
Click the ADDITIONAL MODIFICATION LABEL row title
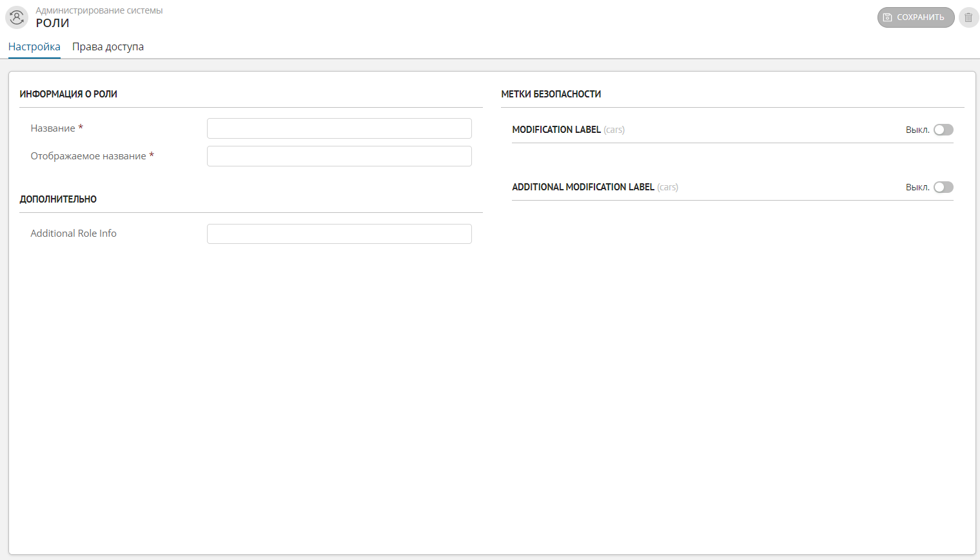(x=583, y=187)
